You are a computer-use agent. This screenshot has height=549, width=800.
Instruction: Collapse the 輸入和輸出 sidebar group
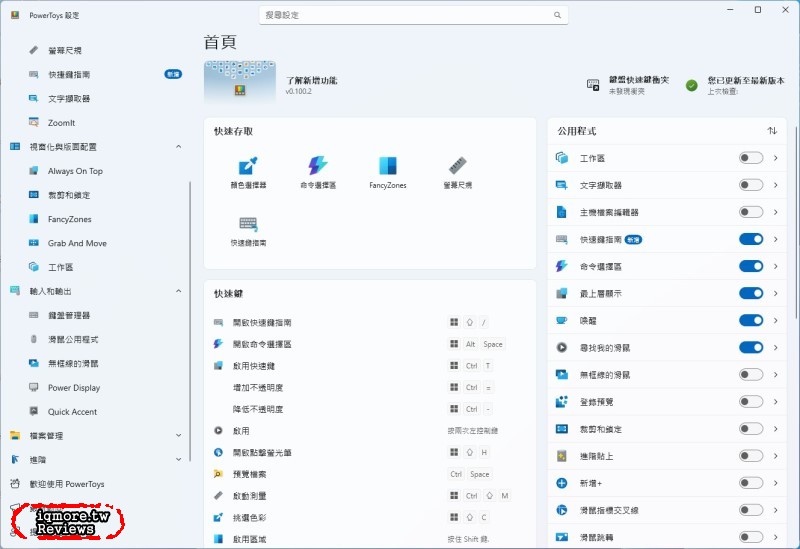[x=179, y=291]
